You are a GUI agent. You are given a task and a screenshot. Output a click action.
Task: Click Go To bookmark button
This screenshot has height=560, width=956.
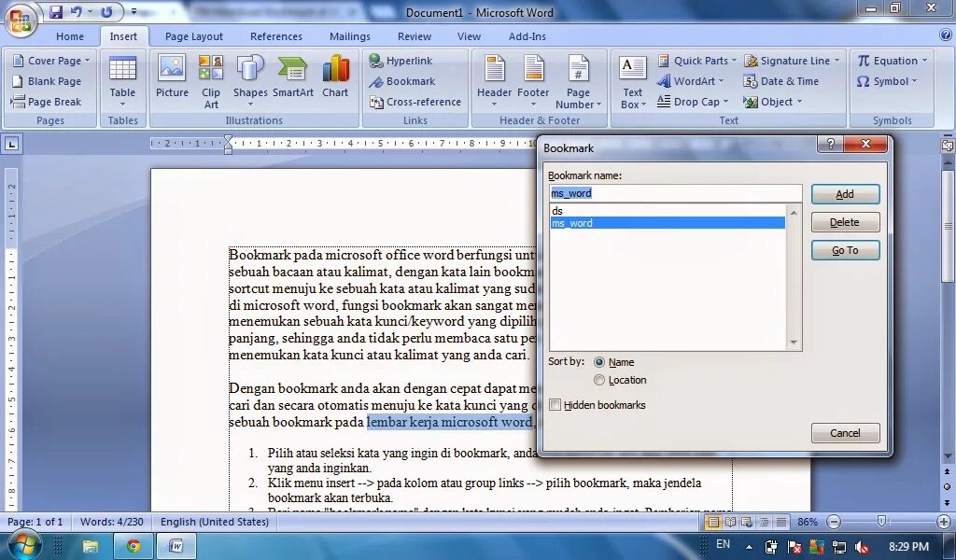click(845, 250)
